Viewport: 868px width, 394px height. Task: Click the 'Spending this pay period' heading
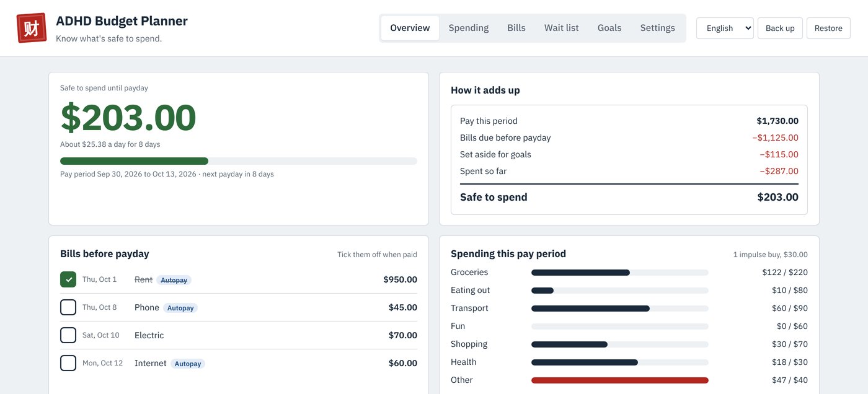point(508,254)
